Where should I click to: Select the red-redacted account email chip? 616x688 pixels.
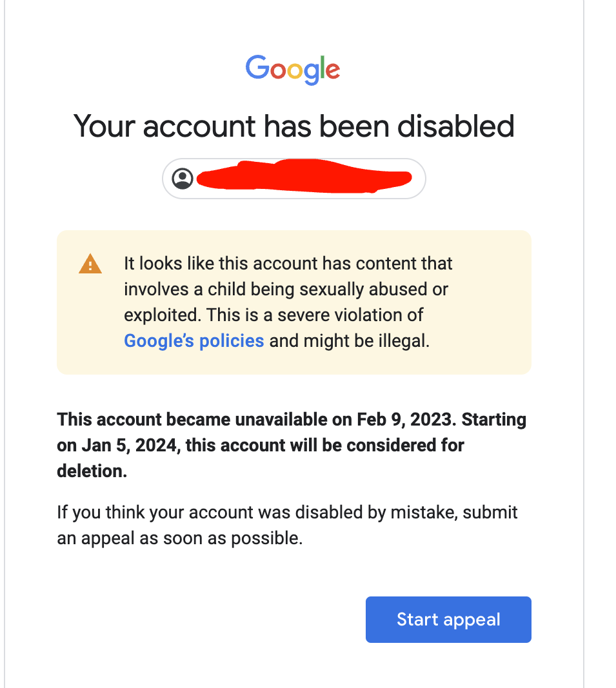point(293,179)
